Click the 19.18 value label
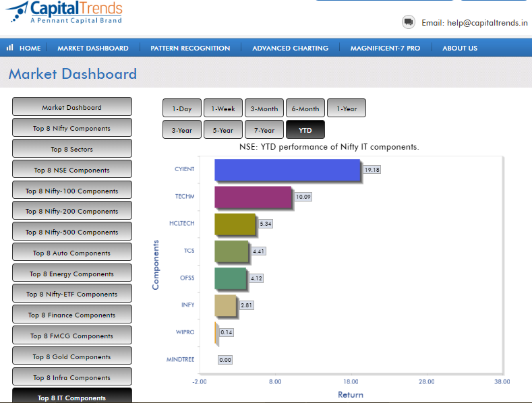 [372, 170]
